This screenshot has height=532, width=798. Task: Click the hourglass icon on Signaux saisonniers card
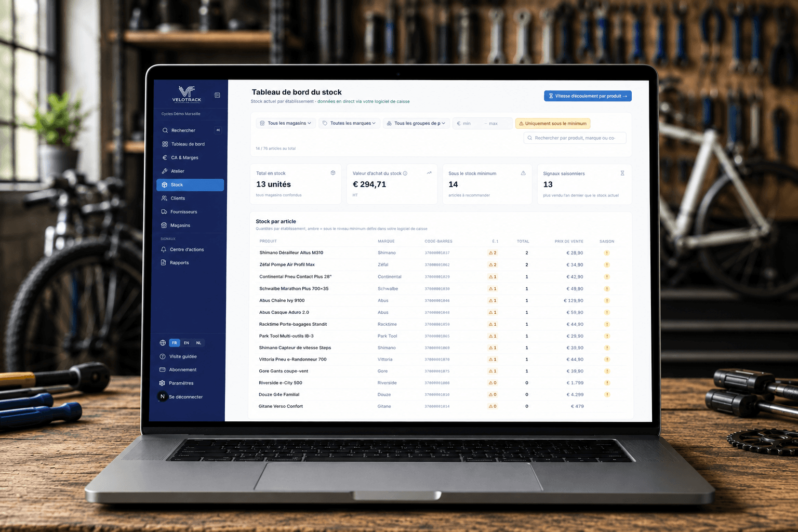tap(622, 173)
